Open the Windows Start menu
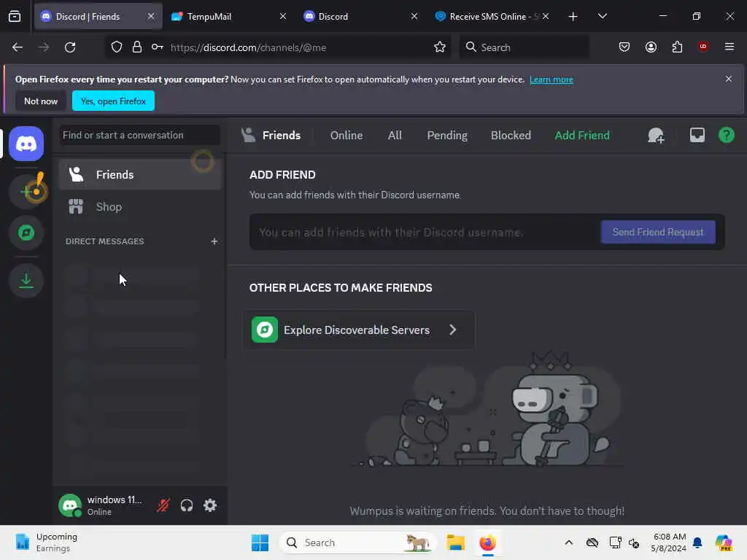Screen dimensions: 747x560 click(x=260, y=542)
